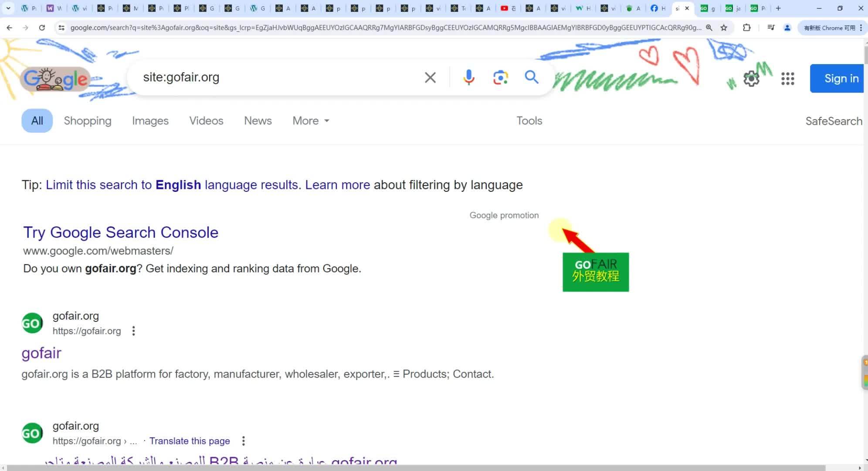Start voice search with microphone
This screenshot has height=471, width=868.
(x=469, y=77)
